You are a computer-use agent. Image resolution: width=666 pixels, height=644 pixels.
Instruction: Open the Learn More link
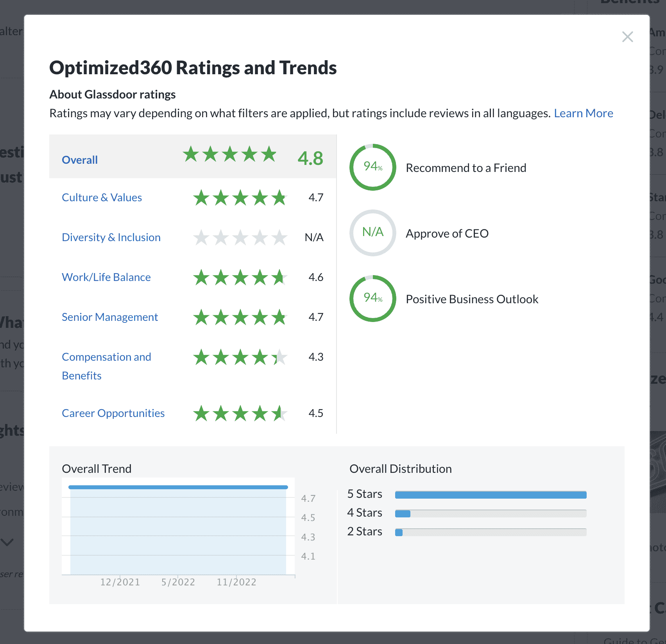583,113
